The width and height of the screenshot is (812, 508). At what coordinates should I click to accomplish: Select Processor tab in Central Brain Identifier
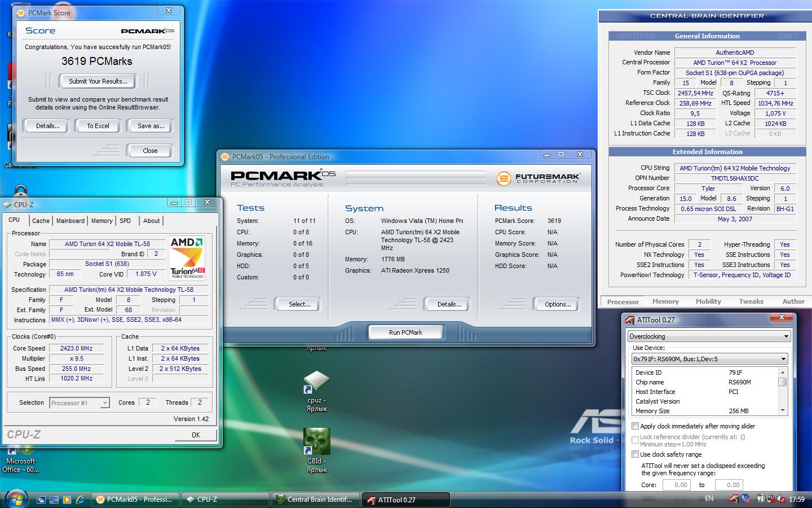pos(623,302)
